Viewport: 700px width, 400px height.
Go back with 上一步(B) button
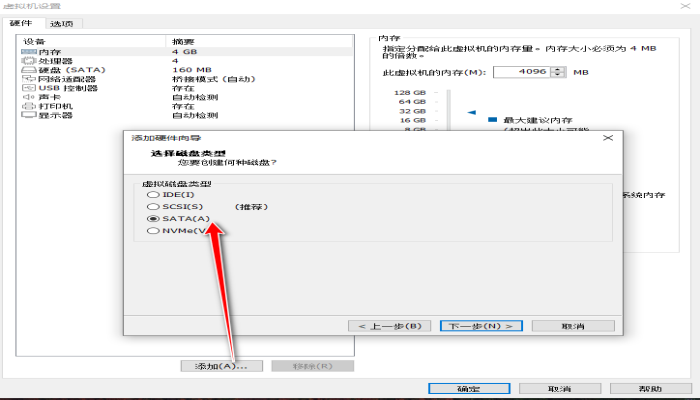389,326
